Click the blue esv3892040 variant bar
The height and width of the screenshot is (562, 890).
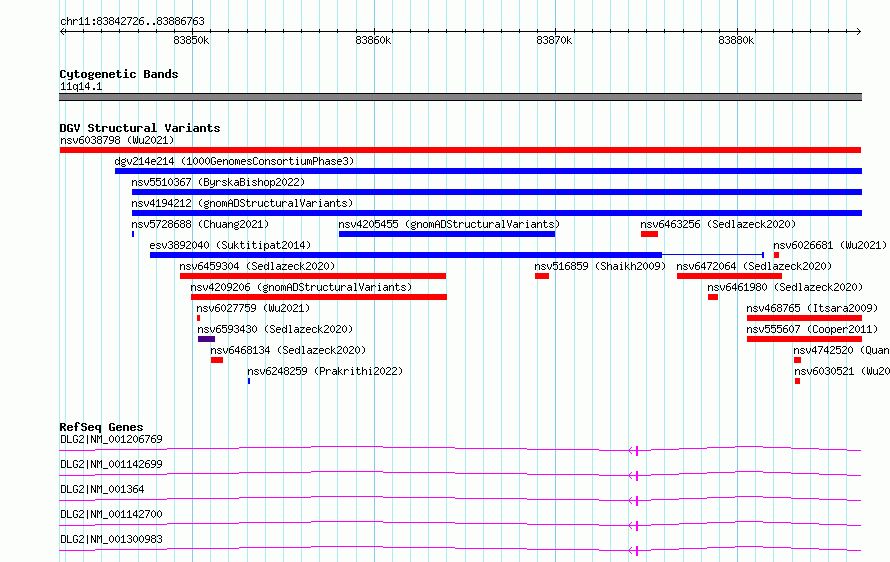pyautogui.click(x=406, y=255)
